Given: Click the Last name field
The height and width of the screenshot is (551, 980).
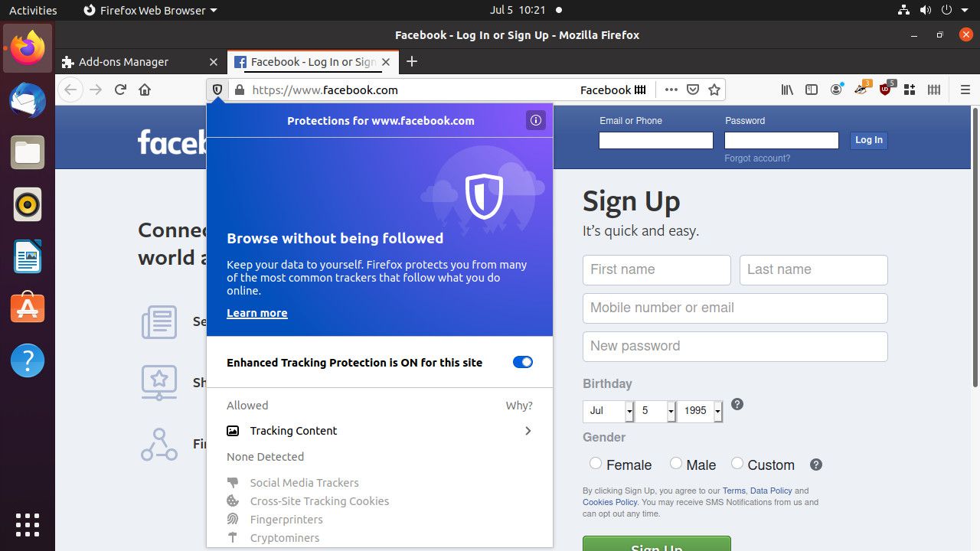Looking at the screenshot, I should pos(814,269).
